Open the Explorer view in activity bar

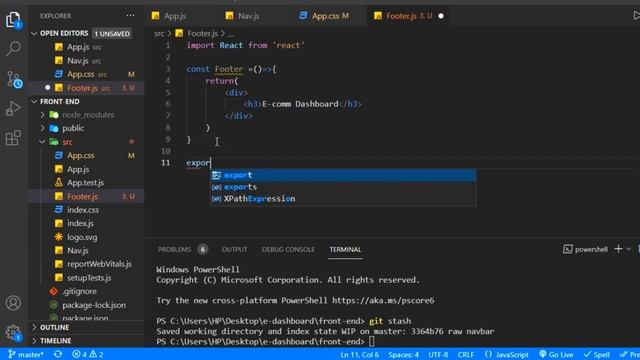pos(13,19)
